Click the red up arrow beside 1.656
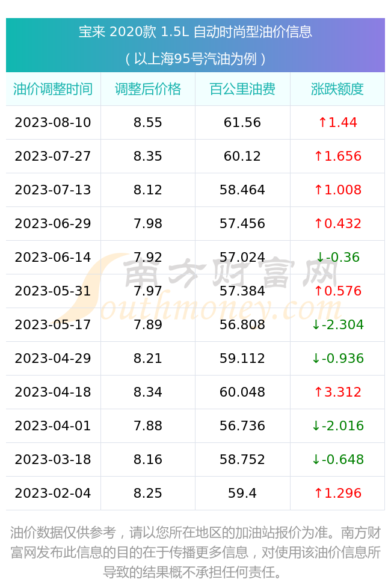 pos(318,156)
